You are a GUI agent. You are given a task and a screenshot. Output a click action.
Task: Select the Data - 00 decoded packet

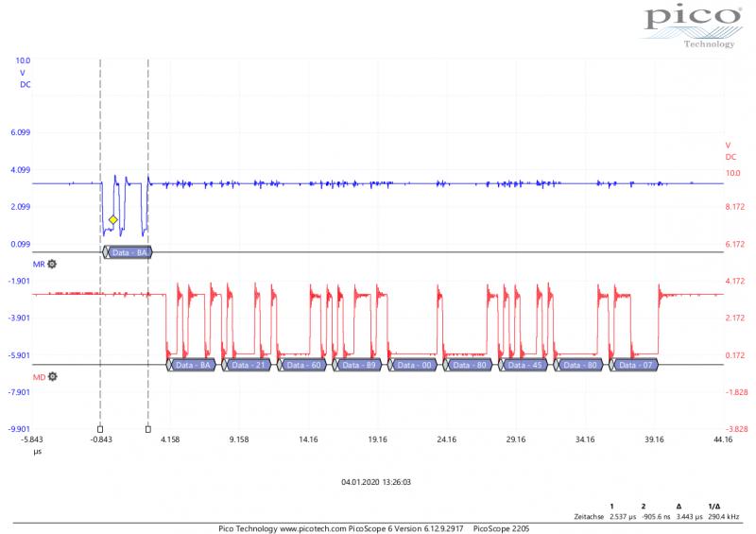[413, 365]
